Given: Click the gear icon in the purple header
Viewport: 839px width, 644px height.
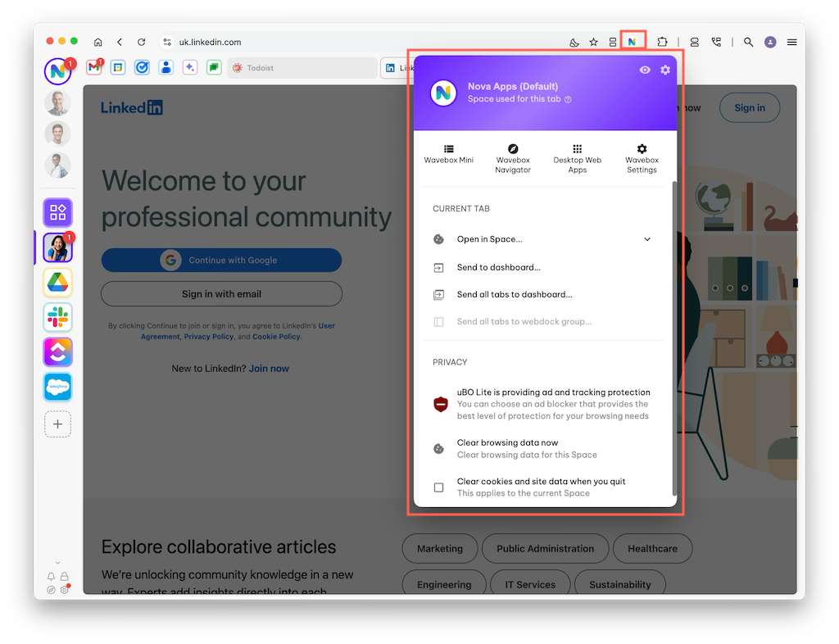Looking at the screenshot, I should [x=665, y=70].
